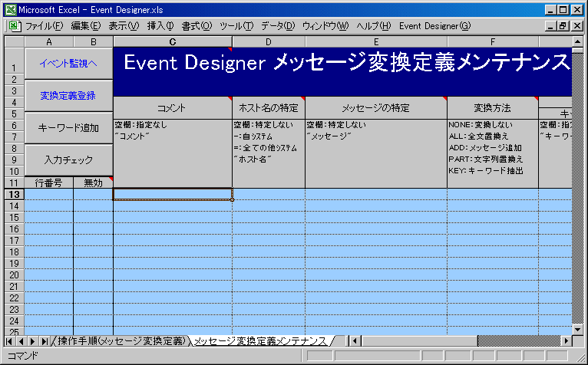The image size is (588, 365).
Task: Open the ツール(T) menu
Action: pos(236,26)
